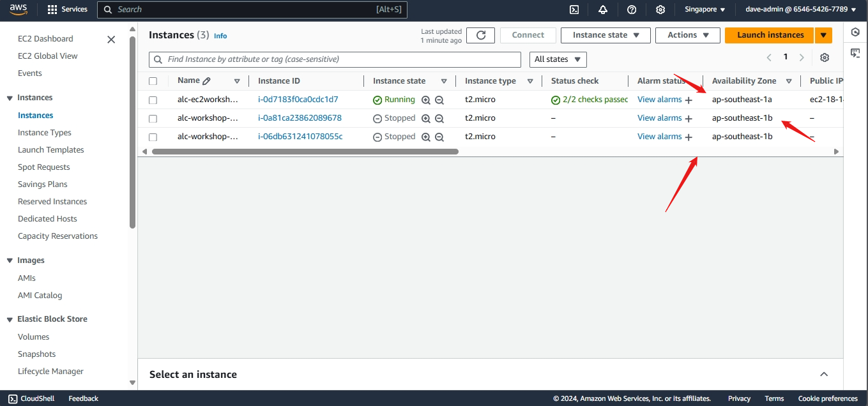Edit Name column pencil icon
This screenshot has width=868, height=406.
(206, 81)
